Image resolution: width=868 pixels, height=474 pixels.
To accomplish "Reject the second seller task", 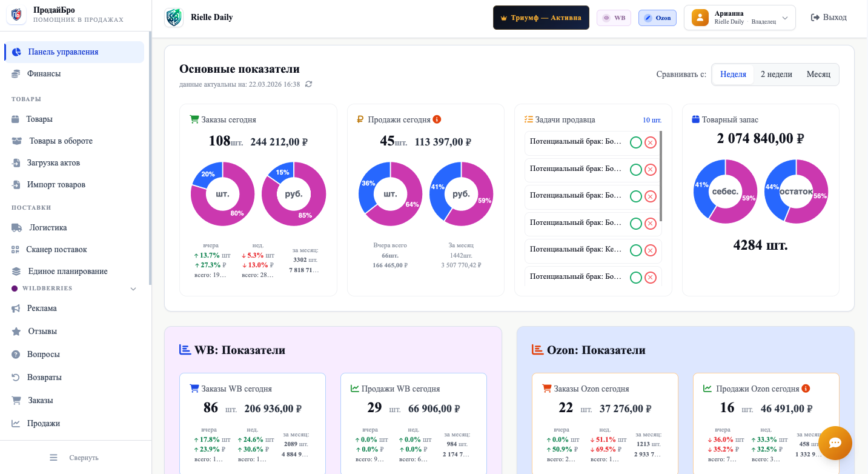I will 651,170.
